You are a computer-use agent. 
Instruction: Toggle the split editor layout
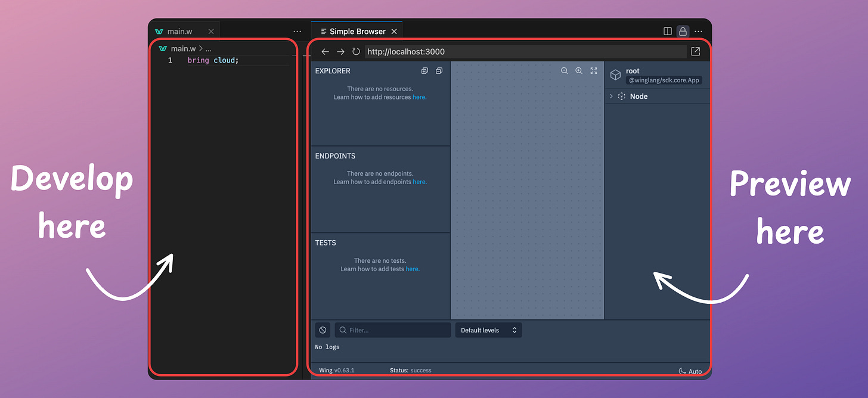pos(667,31)
